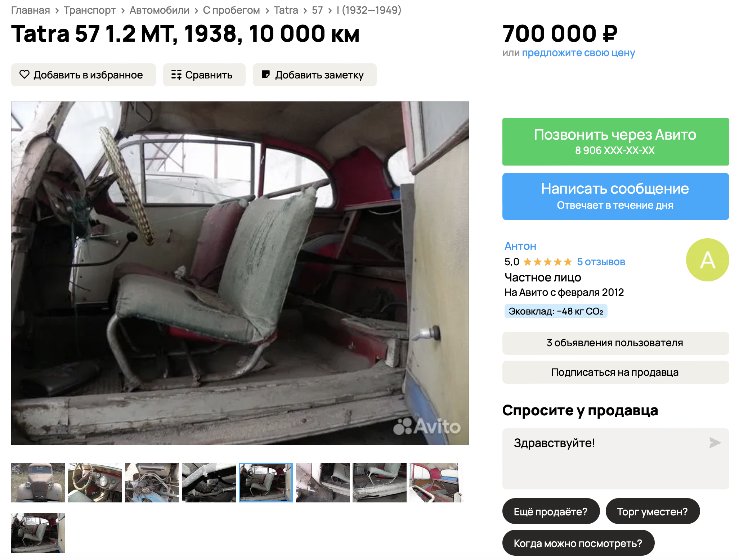739x560 pixels.
Task: Click the Здравствуйте! message input field
Action: [x=609, y=459]
